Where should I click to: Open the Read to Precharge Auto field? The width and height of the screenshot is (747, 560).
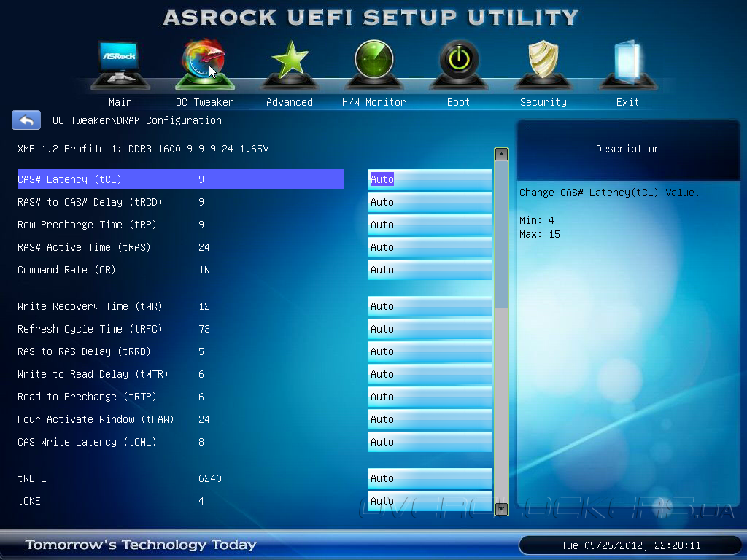click(429, 397)
